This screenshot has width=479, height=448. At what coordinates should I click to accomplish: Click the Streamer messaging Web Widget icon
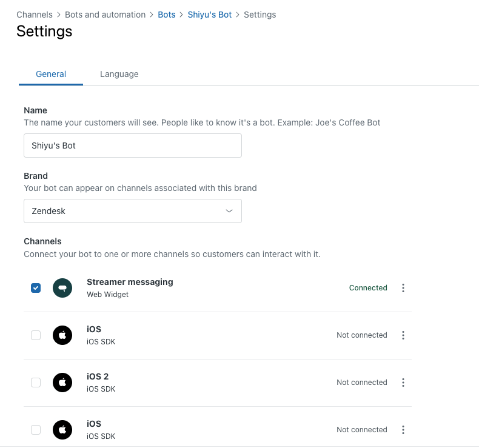tap(62, 288)
